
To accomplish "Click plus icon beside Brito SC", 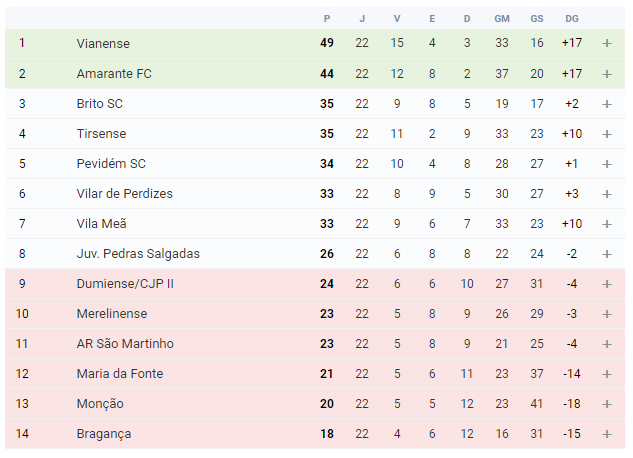I will (x=607, y=104).
